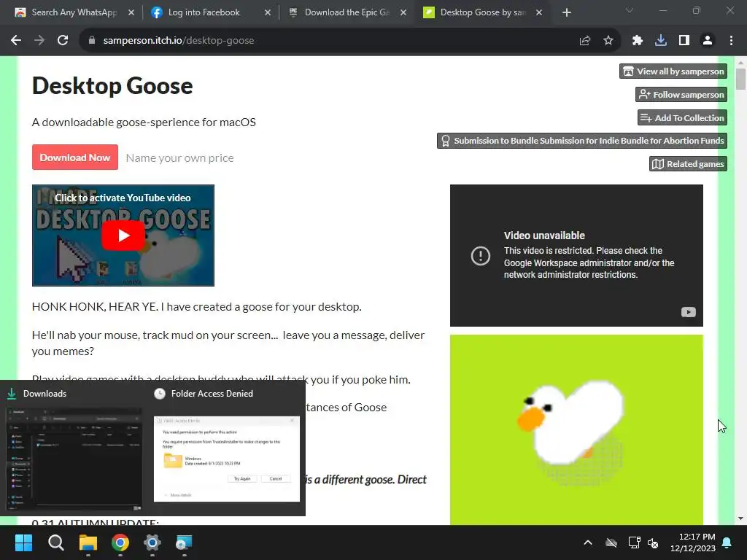The width and height of the screenshot is (747, 560).
Task: Open the Chrome extensions puzzle icon
Action: [x=637, y=41]
